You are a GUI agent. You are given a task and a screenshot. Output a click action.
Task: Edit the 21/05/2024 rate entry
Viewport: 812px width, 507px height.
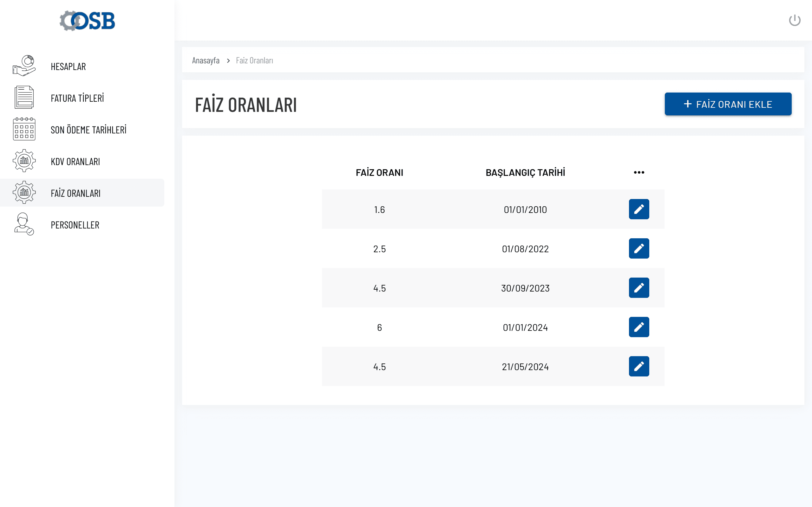638,366
